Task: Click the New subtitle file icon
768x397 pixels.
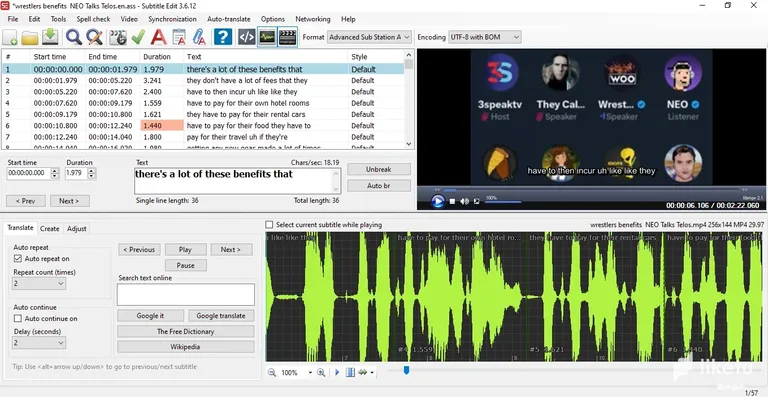Action: 10,37
